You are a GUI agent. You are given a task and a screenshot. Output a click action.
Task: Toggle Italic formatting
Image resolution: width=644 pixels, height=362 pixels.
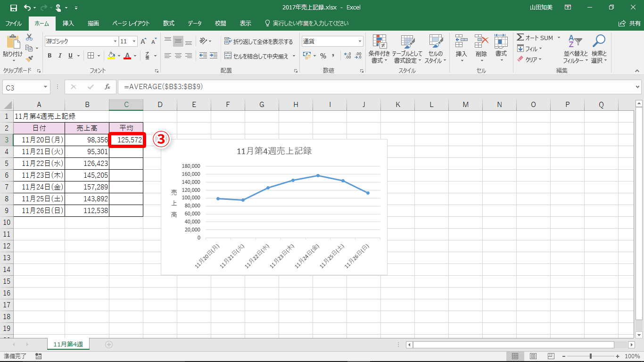pos(60,56)
